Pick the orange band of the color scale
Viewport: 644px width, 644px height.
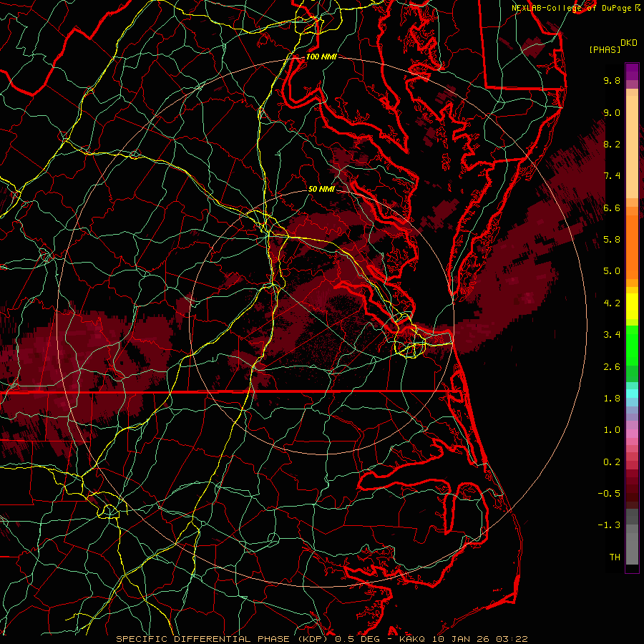point(632,247)
